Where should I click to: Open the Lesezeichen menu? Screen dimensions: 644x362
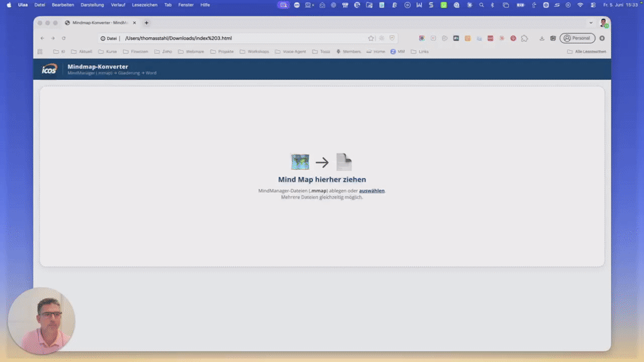tap(145, 5)
